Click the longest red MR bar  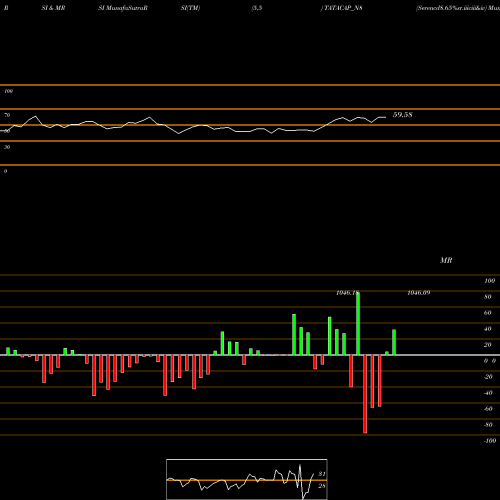pyautogui.click(x=365, y=394)
